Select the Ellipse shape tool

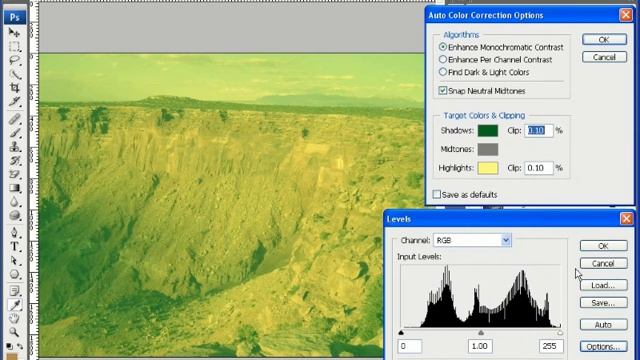[x=14, y=274]
